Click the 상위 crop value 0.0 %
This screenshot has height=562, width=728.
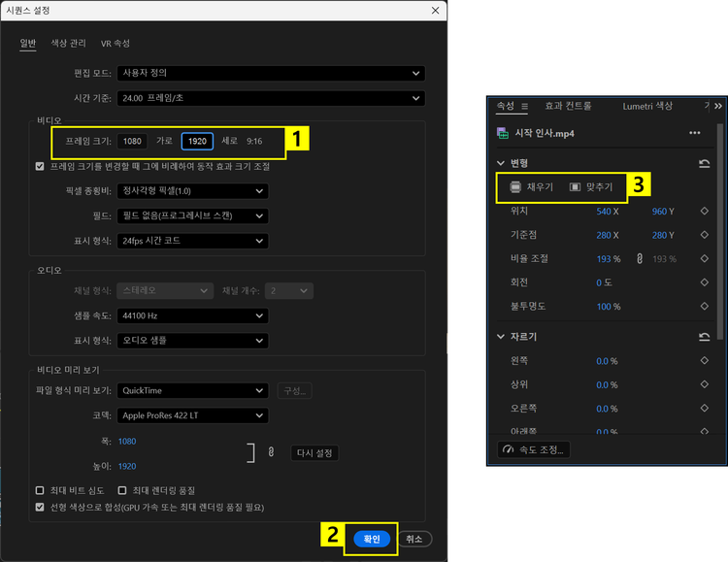point(607,385)
